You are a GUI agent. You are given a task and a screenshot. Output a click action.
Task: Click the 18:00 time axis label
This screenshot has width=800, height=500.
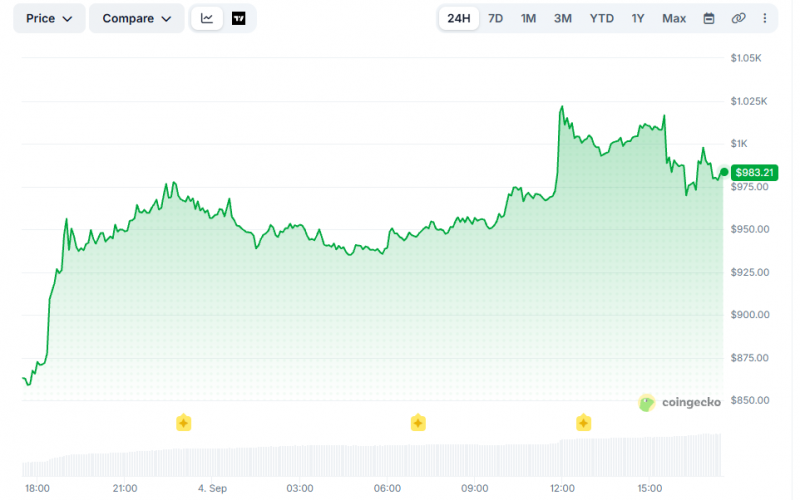(37, 488)
